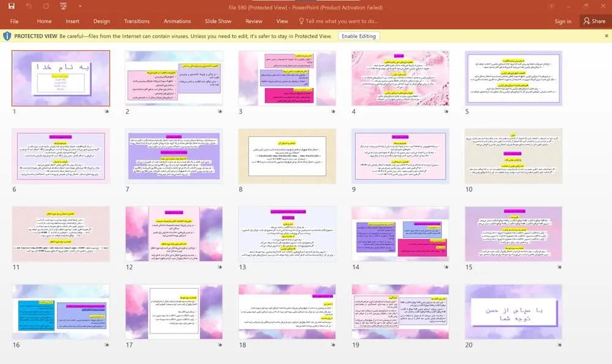Image resolution: width=612 pixels, height=364 pixels.
Task: Click the transition star under slide 14
Action: click(x=446, y=267)
